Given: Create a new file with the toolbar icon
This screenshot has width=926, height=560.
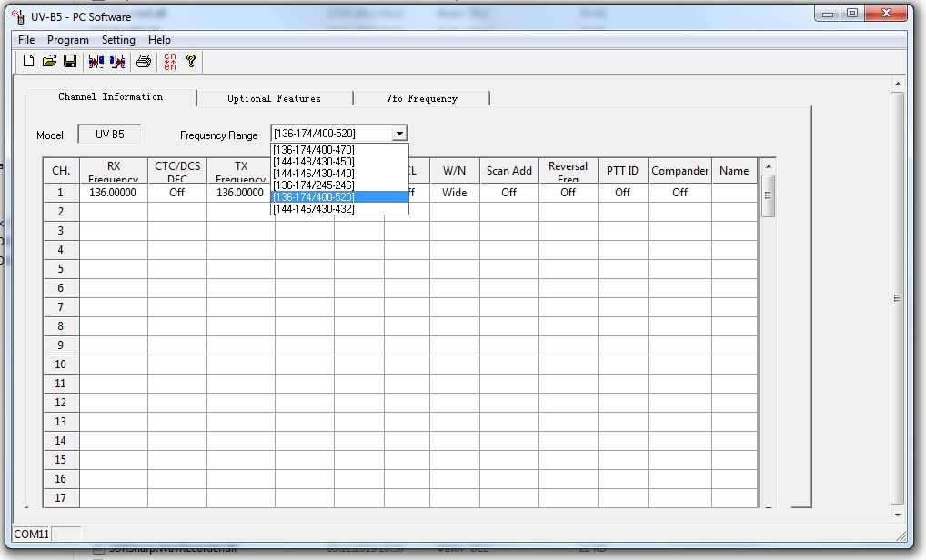Looking at the screenshot, I should click(x=28, y=62).
